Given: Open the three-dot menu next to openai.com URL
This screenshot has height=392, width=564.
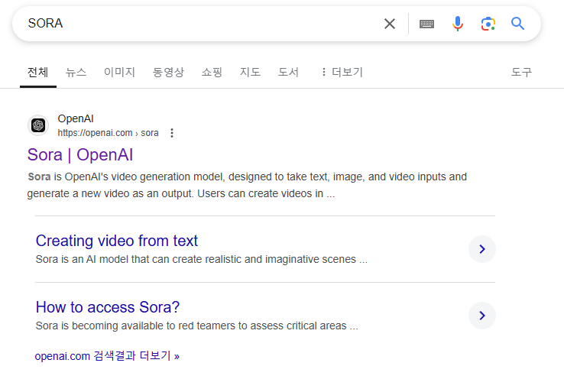Looking at the screenshot, I should (172, 133).
